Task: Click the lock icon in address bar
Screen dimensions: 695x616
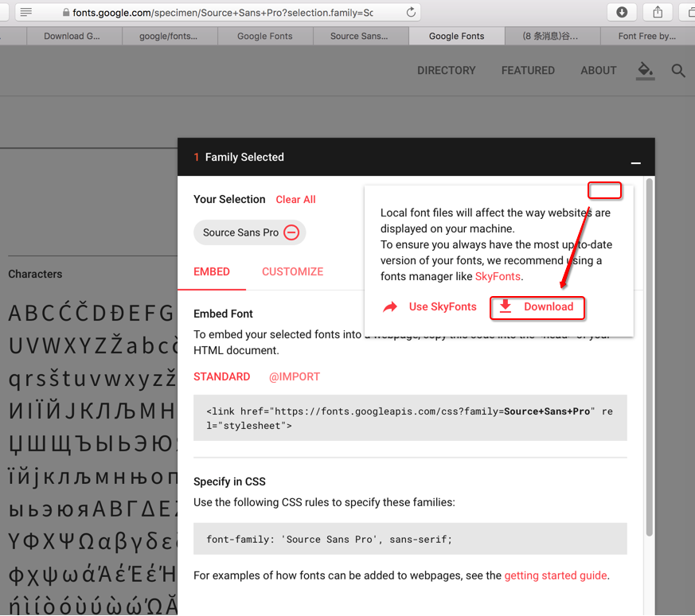Action: tap(66, 13)
